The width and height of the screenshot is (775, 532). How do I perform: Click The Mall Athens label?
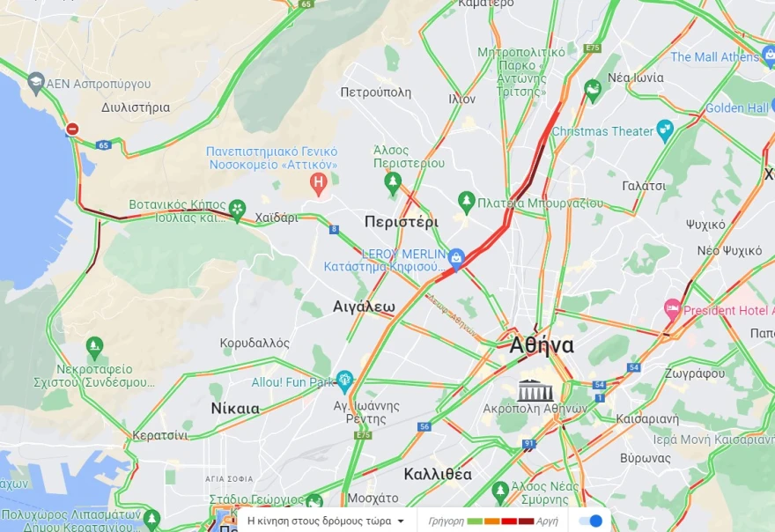(713, 57)
